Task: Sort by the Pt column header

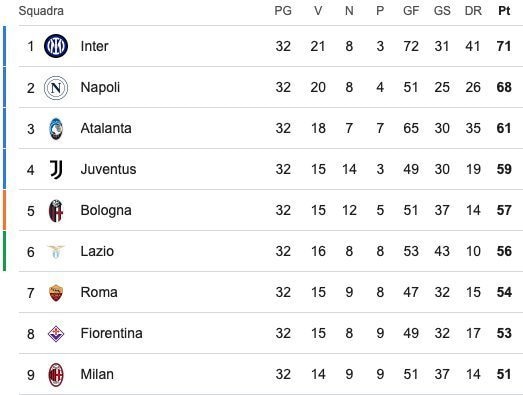Action: click(504, 11)
